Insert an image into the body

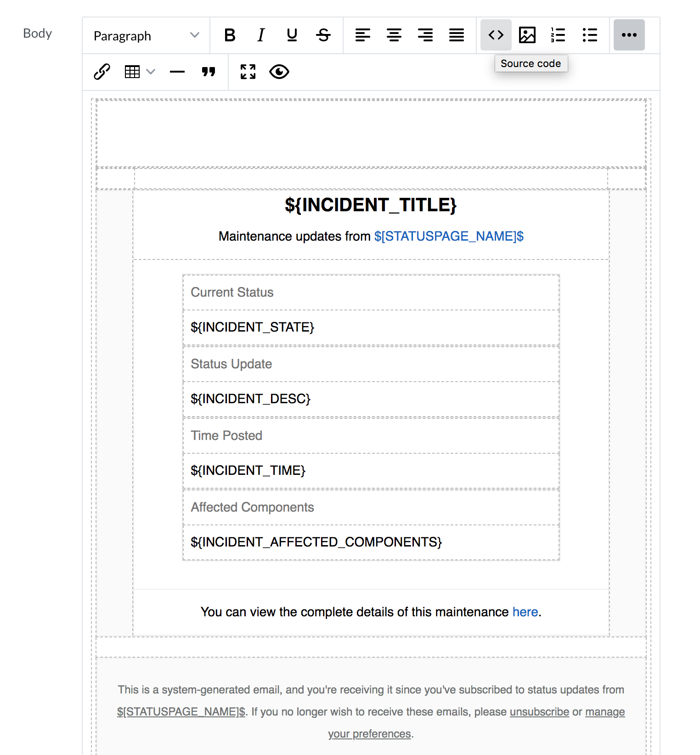(x=527, y=35)
